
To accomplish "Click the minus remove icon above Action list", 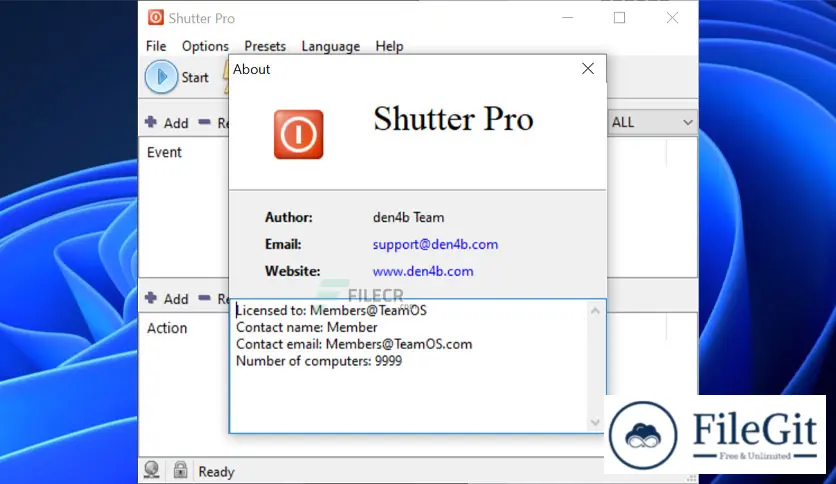I will click(x=204, y=298).
